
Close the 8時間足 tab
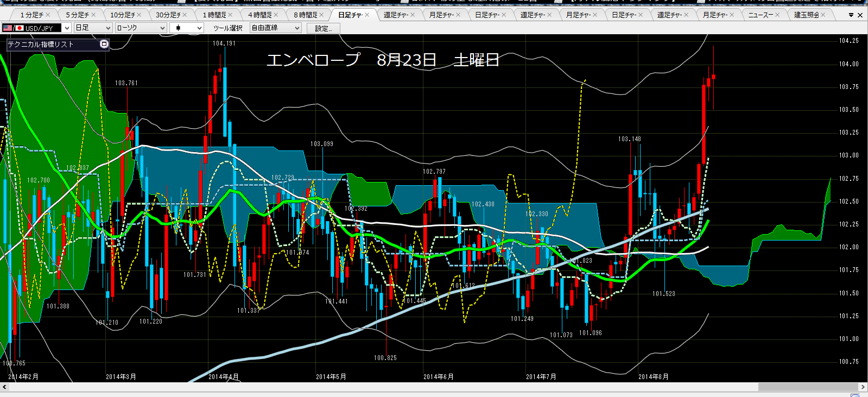point(321,15)
